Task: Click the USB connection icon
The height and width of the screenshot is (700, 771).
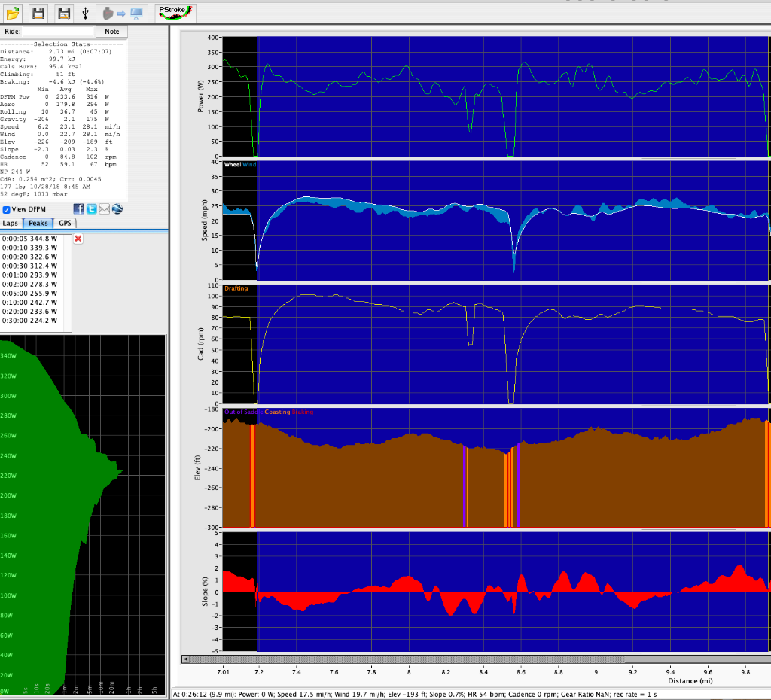Action: 85,12
